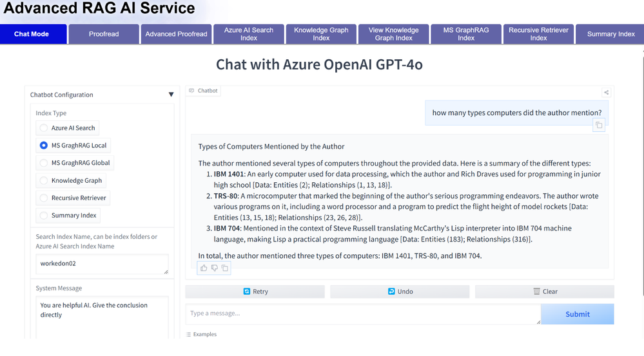Click the TRS-80 bold text
Viewport: 644px width, 356px height.
click(x=226, y=196)
